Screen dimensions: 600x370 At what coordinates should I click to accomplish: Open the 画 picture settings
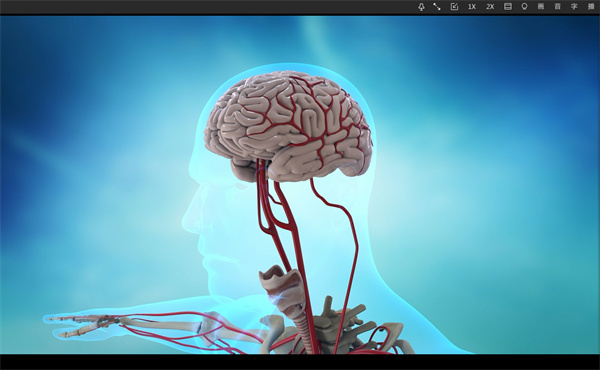click(x=541, y=7)
